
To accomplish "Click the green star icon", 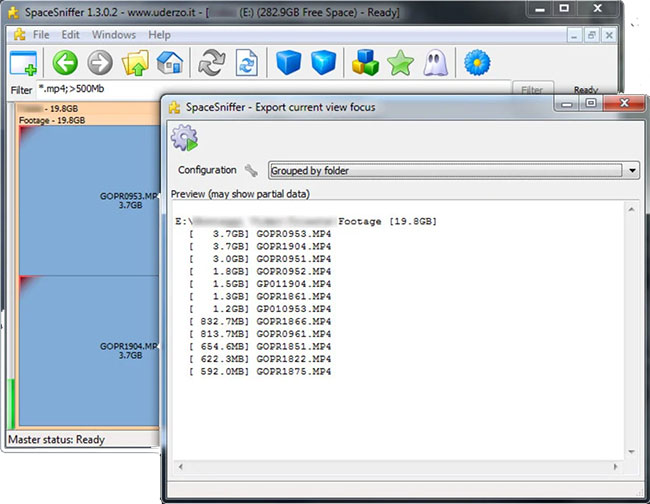I will [x=400, y=63].
